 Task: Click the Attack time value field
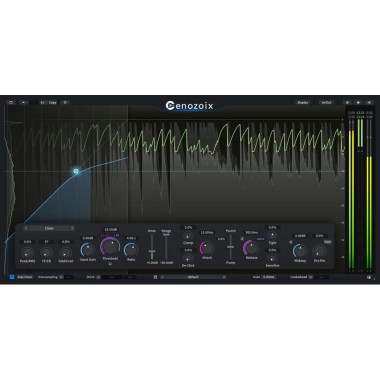coord(207,232)
